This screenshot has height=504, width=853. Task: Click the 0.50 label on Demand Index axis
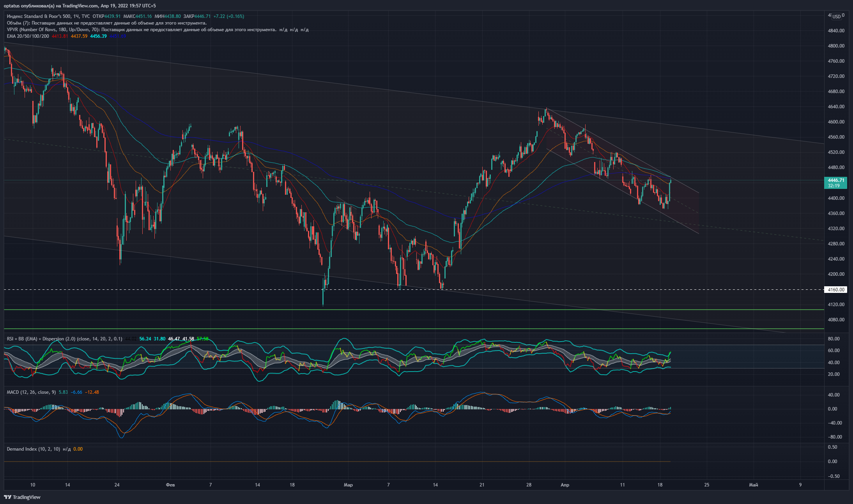(833, 447)
